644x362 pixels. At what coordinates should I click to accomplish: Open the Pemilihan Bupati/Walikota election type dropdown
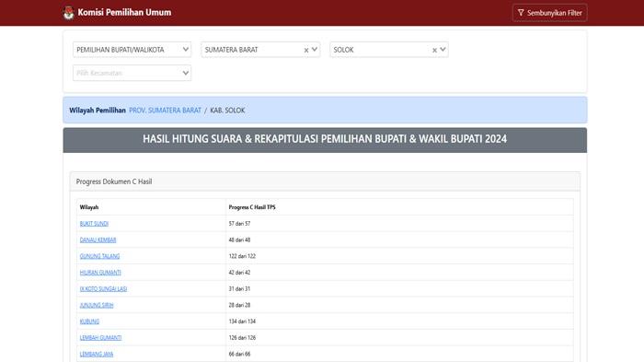pos(132,50)
